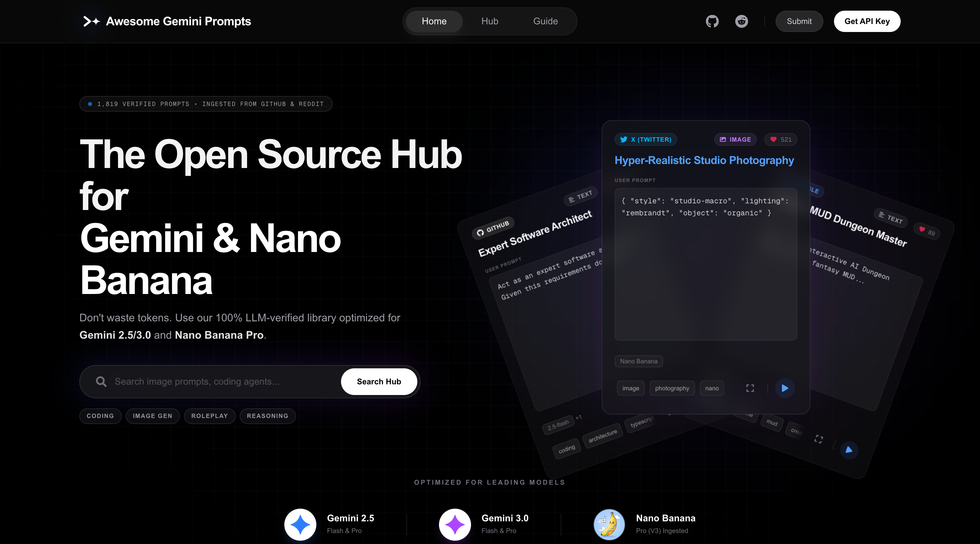
Task: Click the magnifier icon in the search bar
Action: (x=101, y=382)
